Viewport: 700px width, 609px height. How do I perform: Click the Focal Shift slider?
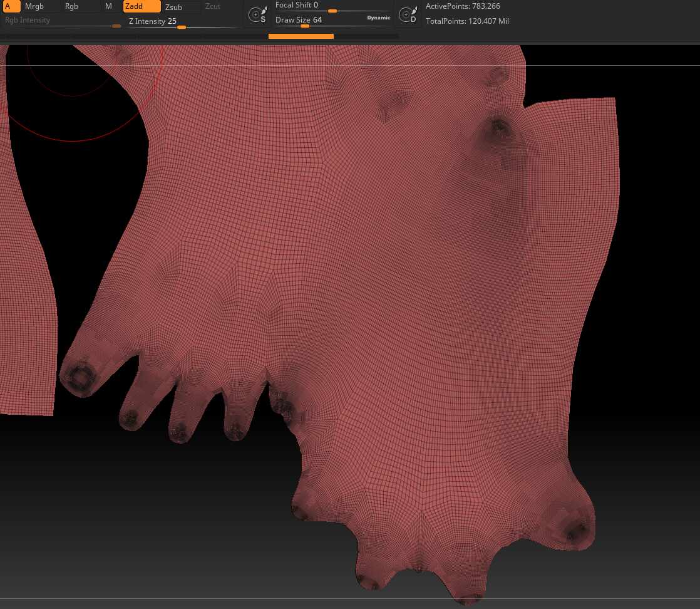(332, 6)
